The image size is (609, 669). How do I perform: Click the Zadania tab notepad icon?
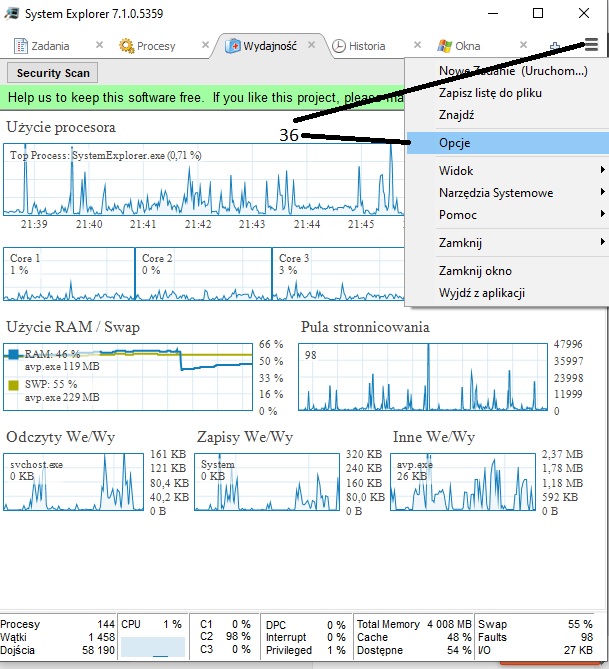(x=20, y=46)
